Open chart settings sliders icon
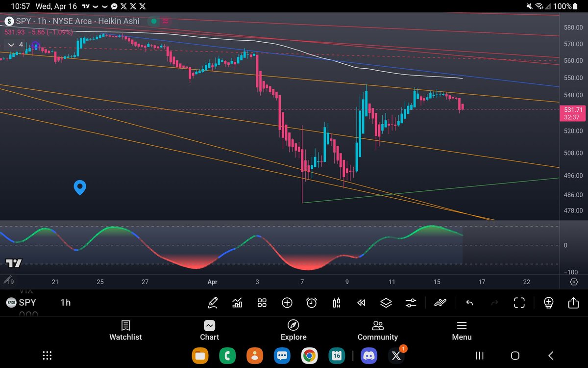Screen dimensions: 588x368 point(411,303)
